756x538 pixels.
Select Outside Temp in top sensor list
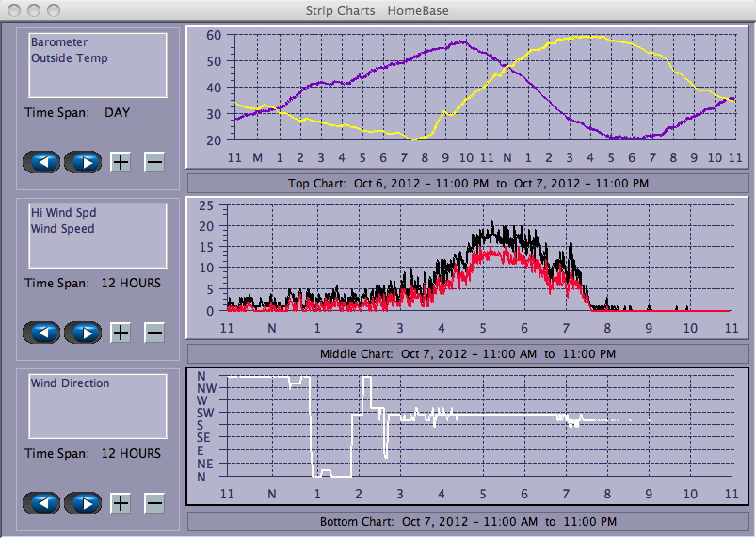(69, 58)
